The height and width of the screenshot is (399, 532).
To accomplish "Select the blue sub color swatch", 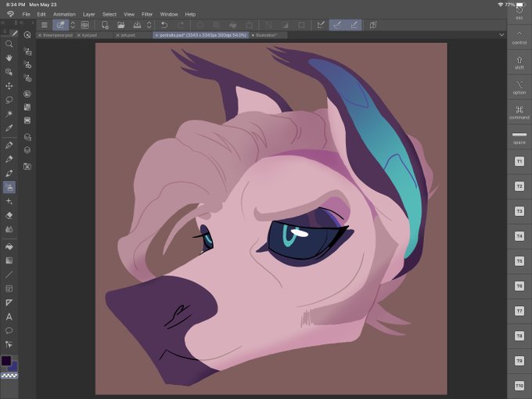I will point(14,366).
